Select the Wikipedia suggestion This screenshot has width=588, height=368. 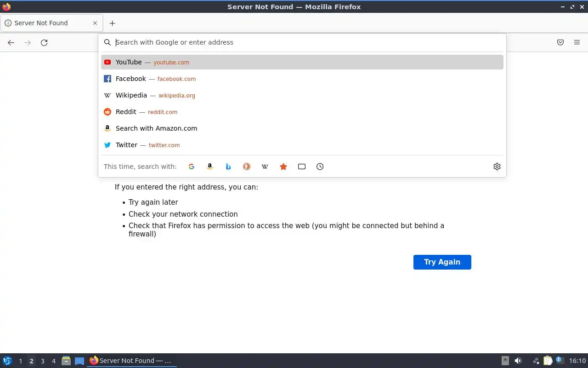point(302,95)
